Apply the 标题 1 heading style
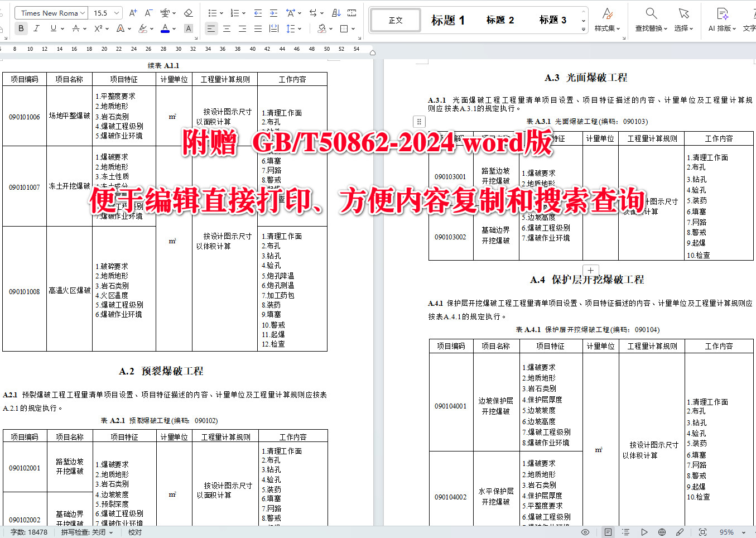Viewport: 756px width, 538px height. point(449,20)
